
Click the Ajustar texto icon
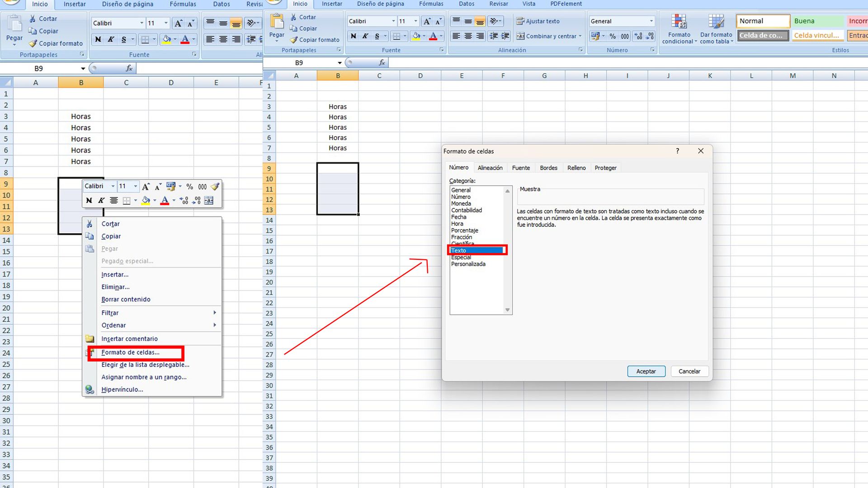(520, 21)
